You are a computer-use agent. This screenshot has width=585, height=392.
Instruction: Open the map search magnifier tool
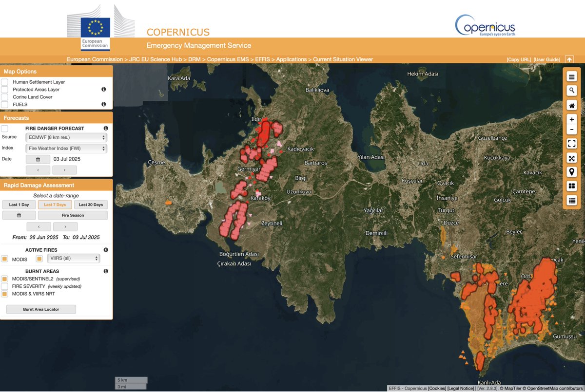(x=572, y=91)
